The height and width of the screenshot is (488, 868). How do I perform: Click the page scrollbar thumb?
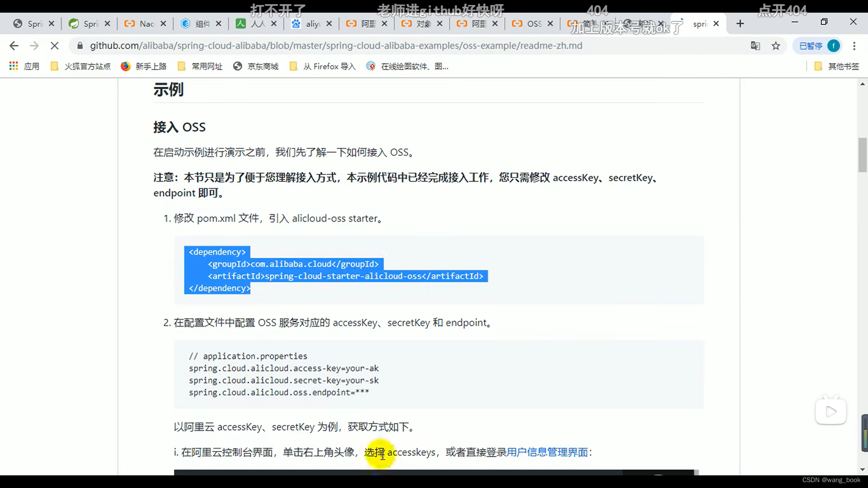(863, 155)
